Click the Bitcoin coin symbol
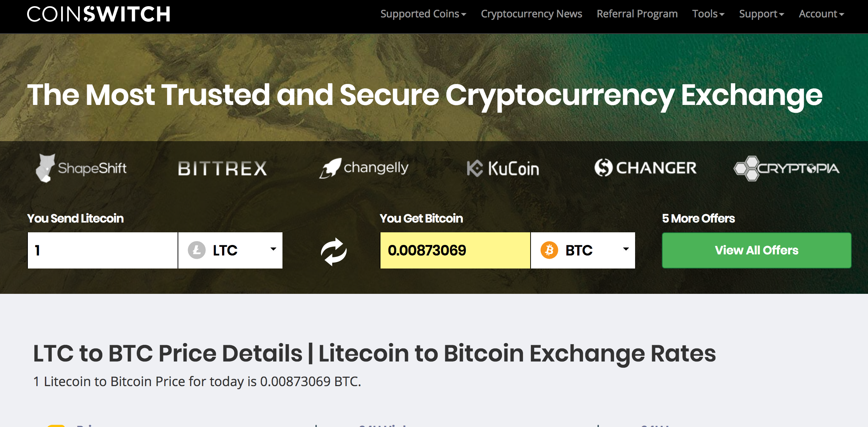This screenshot has height=427, width=868. 550,250
